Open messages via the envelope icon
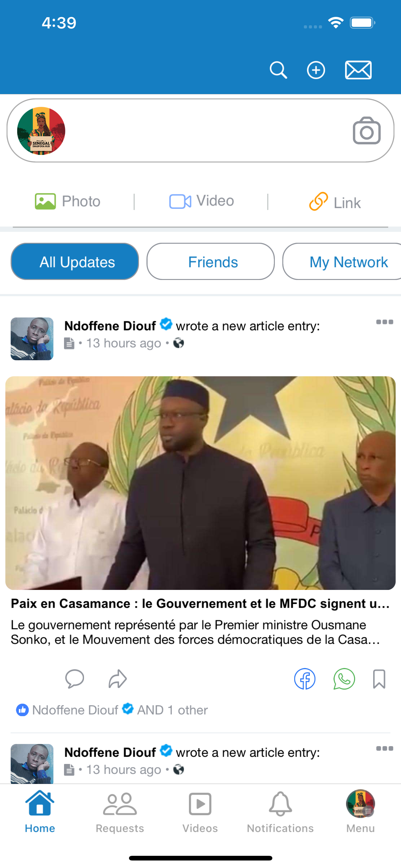 (x=358, y=70)
